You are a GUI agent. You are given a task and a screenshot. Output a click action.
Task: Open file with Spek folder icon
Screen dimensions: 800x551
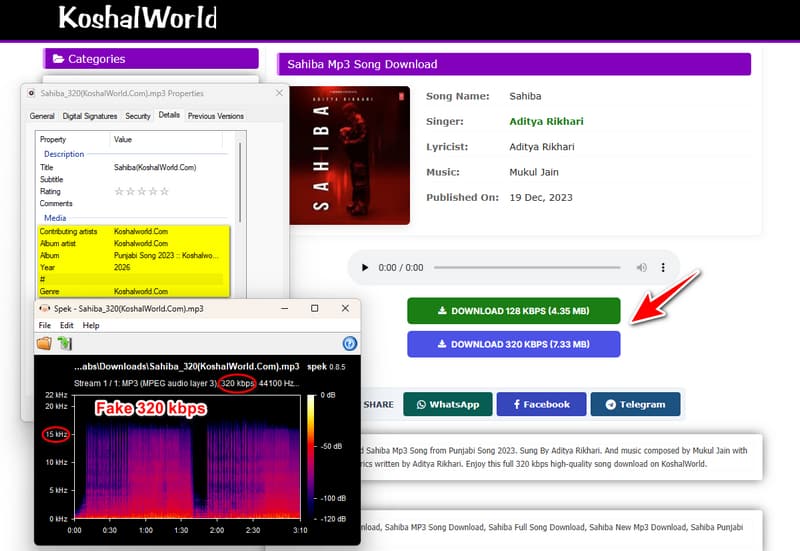click(44, 343)
